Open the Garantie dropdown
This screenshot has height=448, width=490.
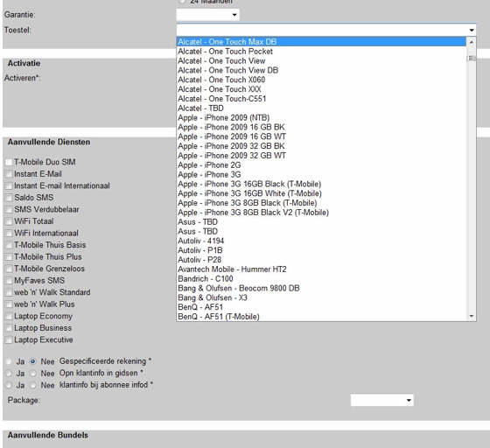208,15
